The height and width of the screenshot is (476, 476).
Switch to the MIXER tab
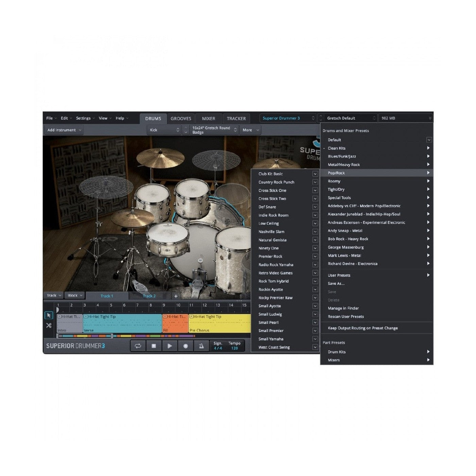point(208,119)
